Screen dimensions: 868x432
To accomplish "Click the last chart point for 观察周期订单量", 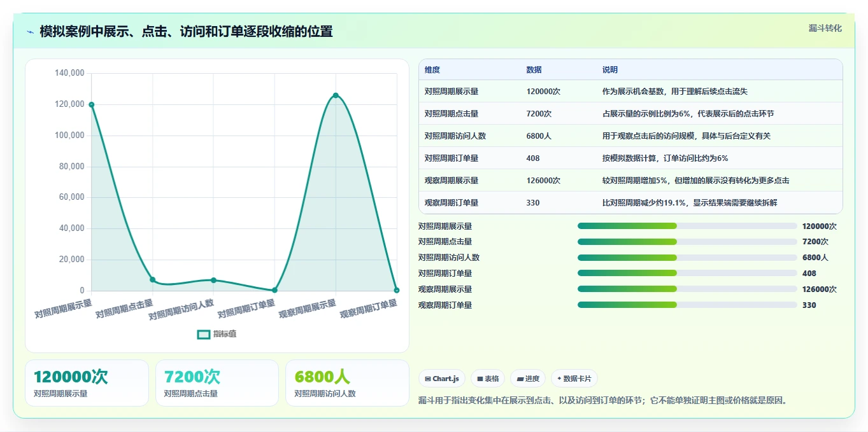I will [396, 290].
